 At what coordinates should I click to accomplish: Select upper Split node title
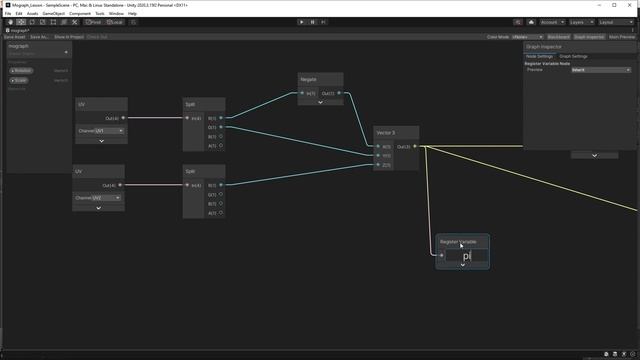click(190, 104)
